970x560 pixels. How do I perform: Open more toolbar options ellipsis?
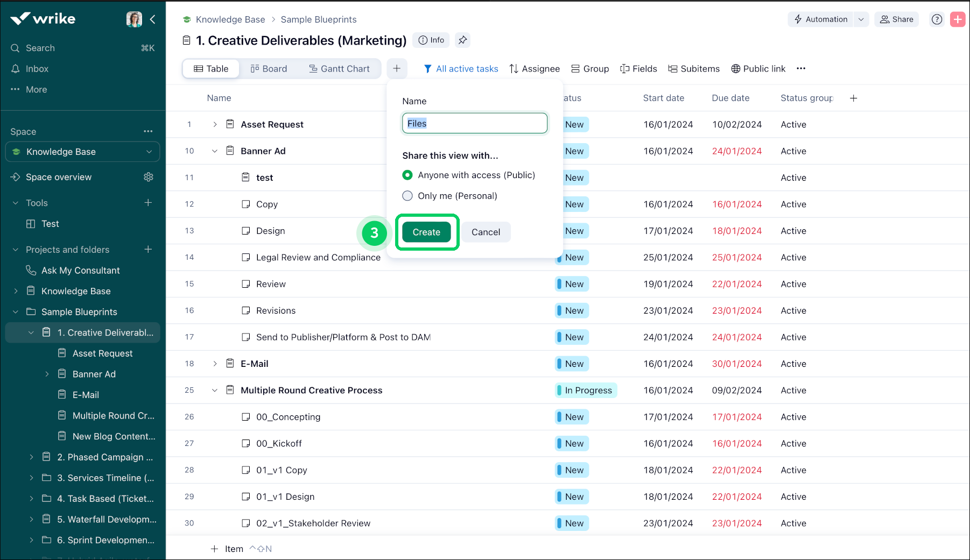tap(801, 68)
